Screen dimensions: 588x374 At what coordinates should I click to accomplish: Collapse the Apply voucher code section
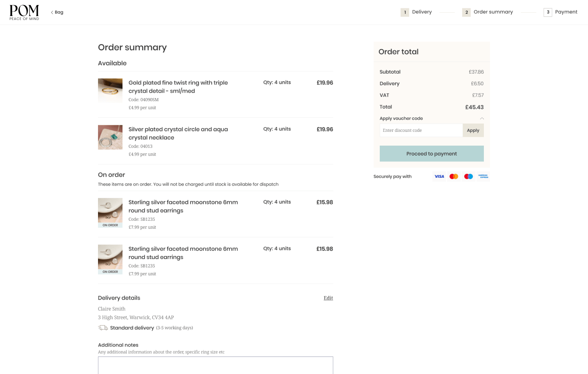coord(482,118)
